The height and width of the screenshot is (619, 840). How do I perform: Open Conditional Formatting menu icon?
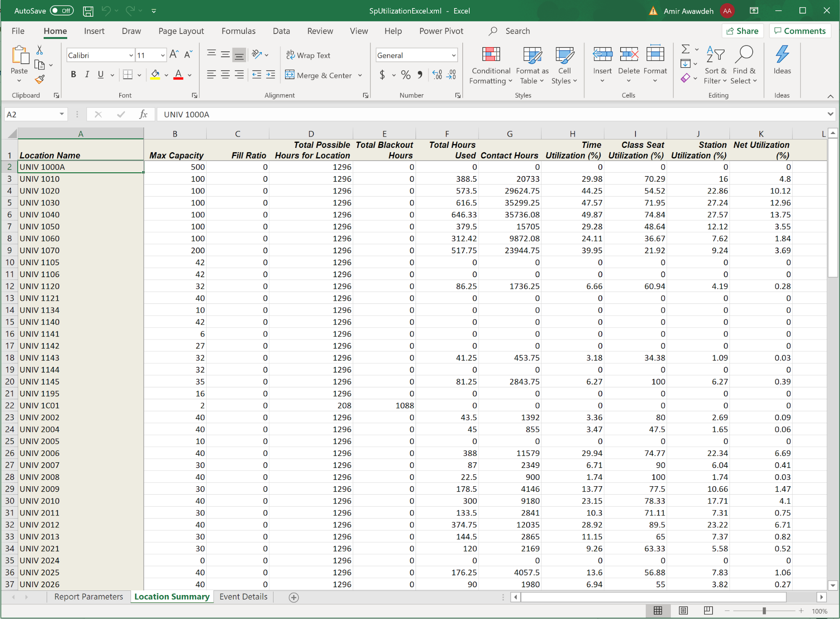pos(490,55)
